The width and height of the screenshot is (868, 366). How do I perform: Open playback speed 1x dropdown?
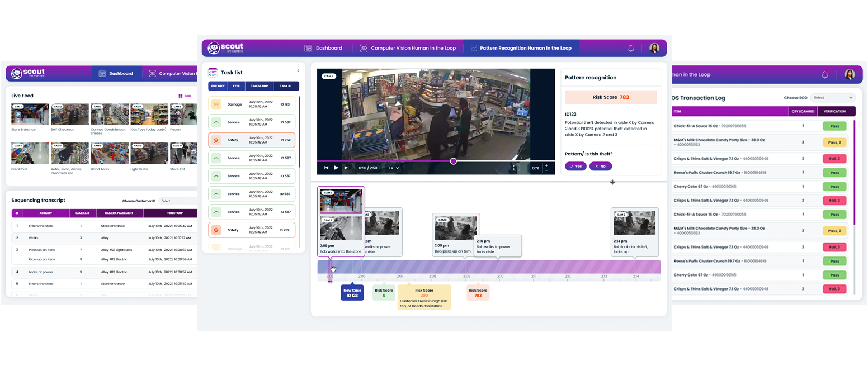coord(394,168)
